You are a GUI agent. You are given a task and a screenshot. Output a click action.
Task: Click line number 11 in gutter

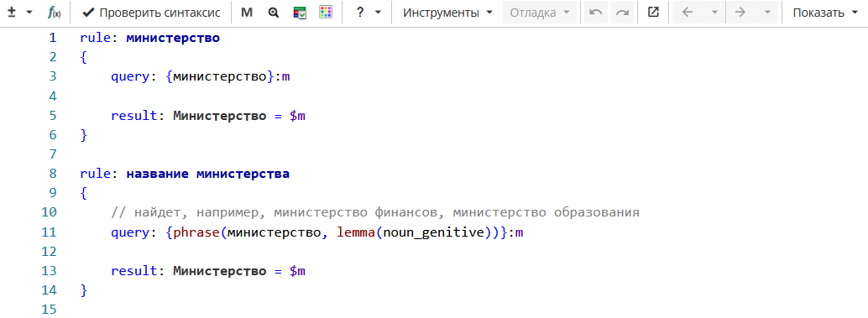pos(50,232)
